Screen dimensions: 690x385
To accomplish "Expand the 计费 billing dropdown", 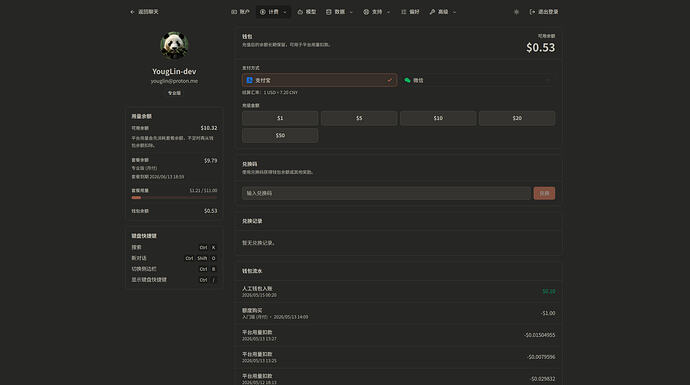I will click(x=273, y=12).
